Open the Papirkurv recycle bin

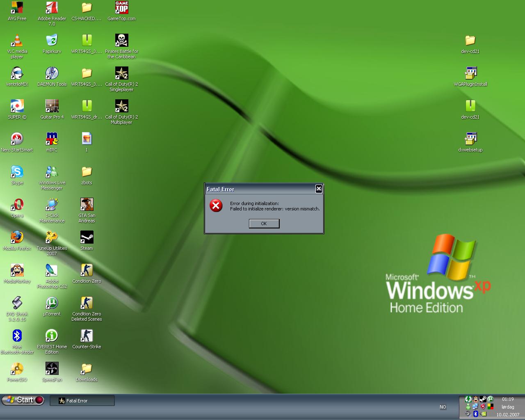click(52, 44)
